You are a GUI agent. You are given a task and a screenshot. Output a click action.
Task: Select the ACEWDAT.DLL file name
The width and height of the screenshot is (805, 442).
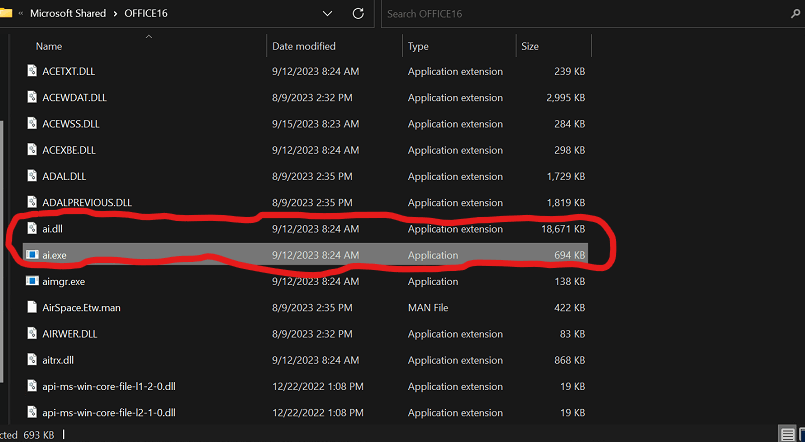coord(74,98)
